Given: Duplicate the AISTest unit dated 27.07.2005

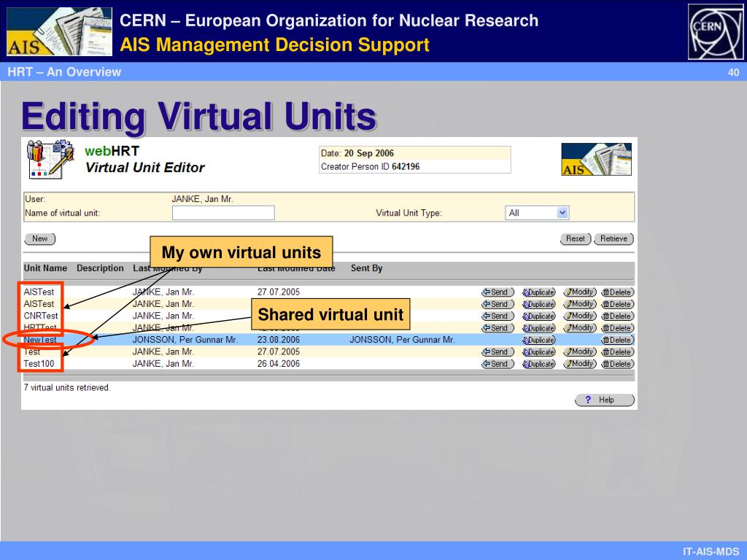Looking at the screenshot, I should click(539, 292).
